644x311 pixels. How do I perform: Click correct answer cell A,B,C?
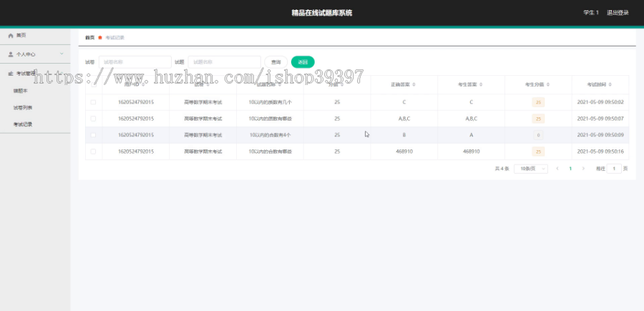click(404, 119)
